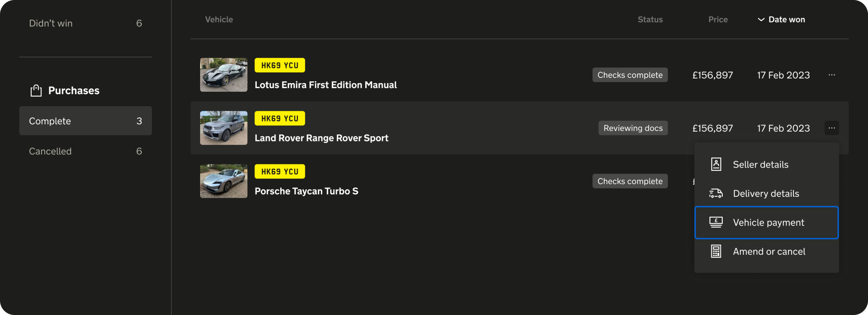Click the Amend or cancel calculator icon

click(x=716, y=251)
